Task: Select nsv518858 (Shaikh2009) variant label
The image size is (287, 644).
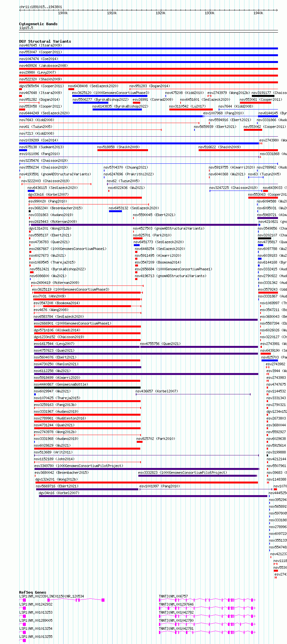Action: (x=118, y=147)
